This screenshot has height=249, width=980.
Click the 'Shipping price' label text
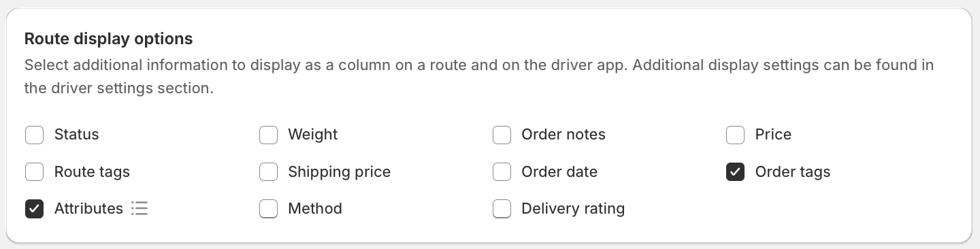tap(340, 171)
